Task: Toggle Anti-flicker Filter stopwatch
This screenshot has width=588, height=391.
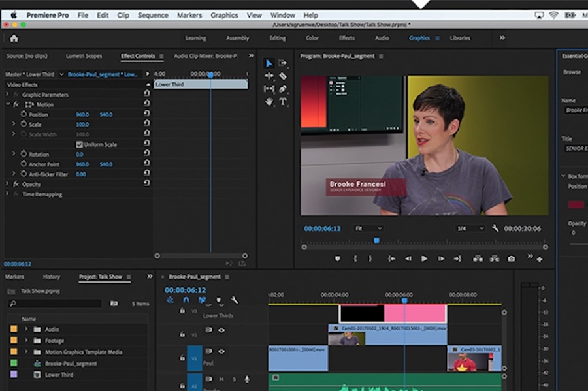Action: [x=24, y=174]
